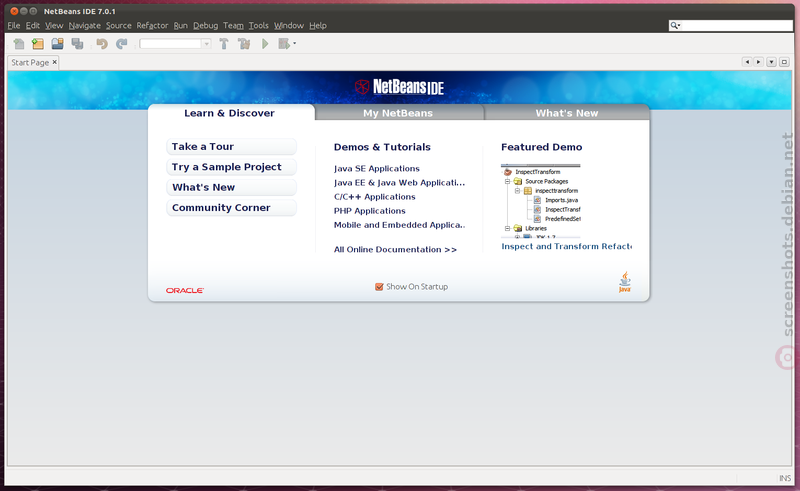
Task: Open the Debug Project dropdown arrow
Action: (294, 44)
